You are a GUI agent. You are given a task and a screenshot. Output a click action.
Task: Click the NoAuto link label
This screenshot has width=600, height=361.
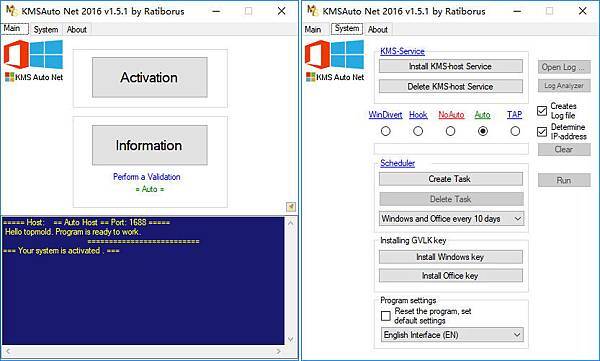click(x=451, y=115)
